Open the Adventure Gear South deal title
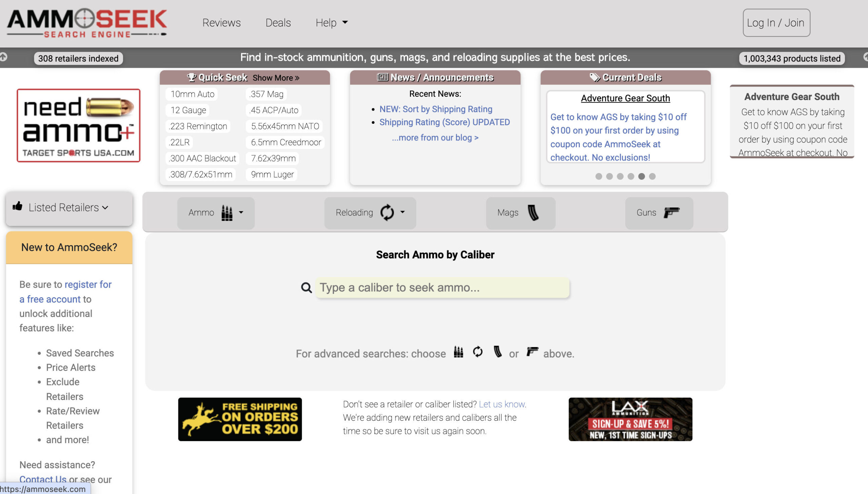The image size is (868, 494). (x=625, y=98)
